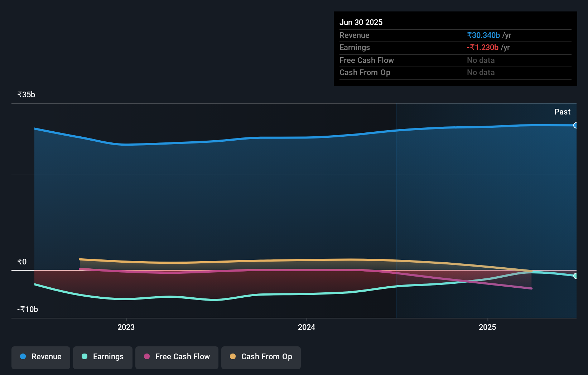This screenshot has width=588, height=375.
Task: Click the Cash From Op row label in the tooltip
Action: pyautogui.click(x=365, y=72)
